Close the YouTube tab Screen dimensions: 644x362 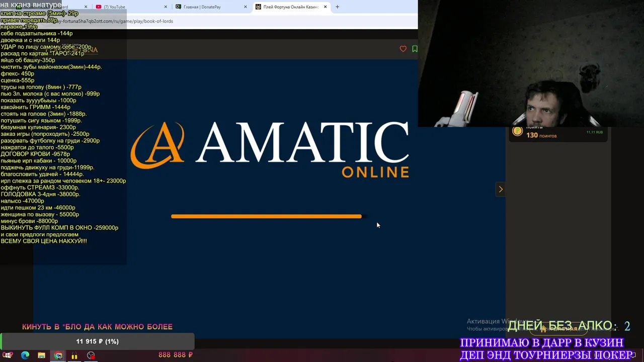tap(166, 7)
